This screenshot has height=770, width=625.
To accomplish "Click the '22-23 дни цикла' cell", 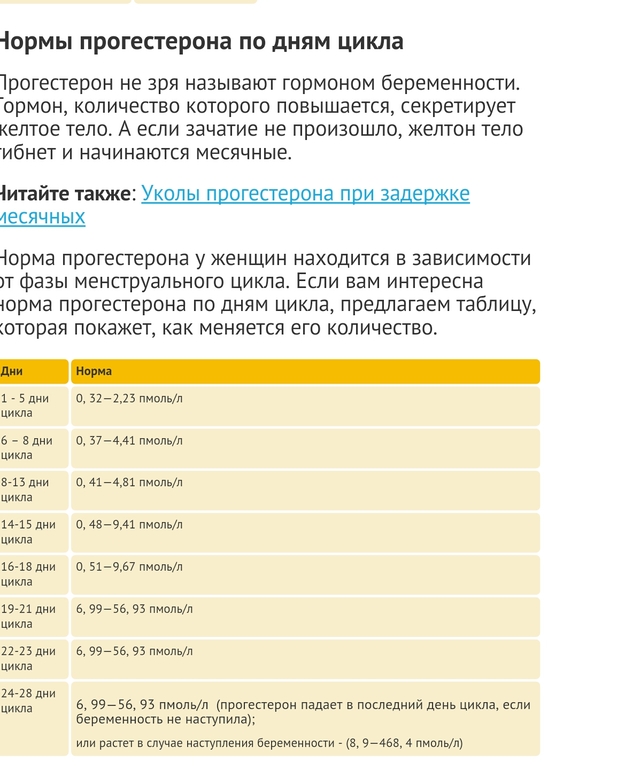I will (28, 657).
